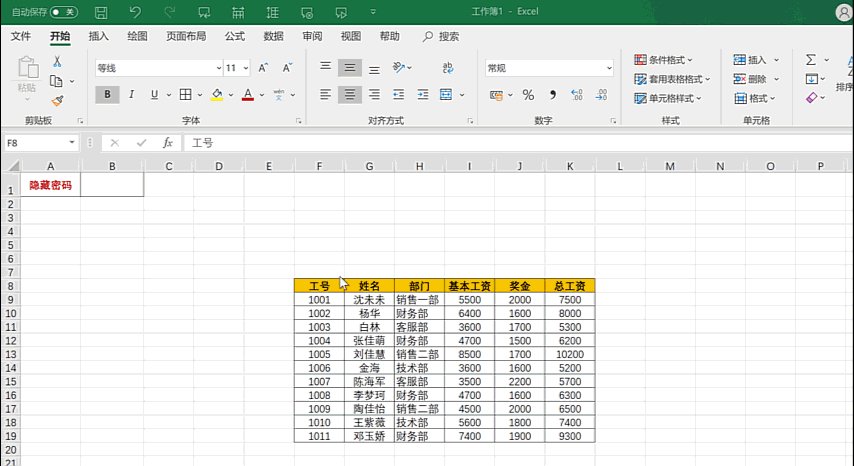854x466 pixels.
Task: Open the font size dropdown
Action: 246,68
